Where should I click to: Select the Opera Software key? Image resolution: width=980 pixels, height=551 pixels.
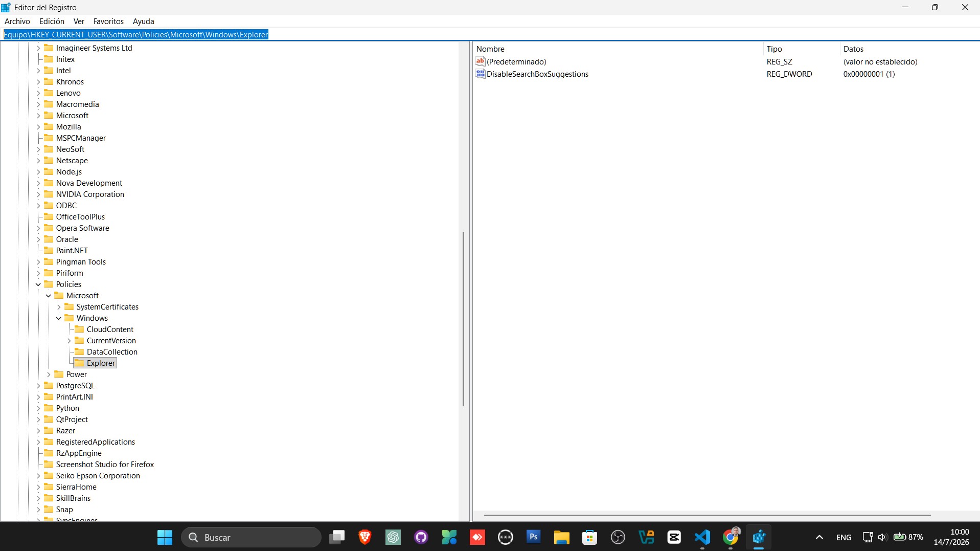(82, 228)
